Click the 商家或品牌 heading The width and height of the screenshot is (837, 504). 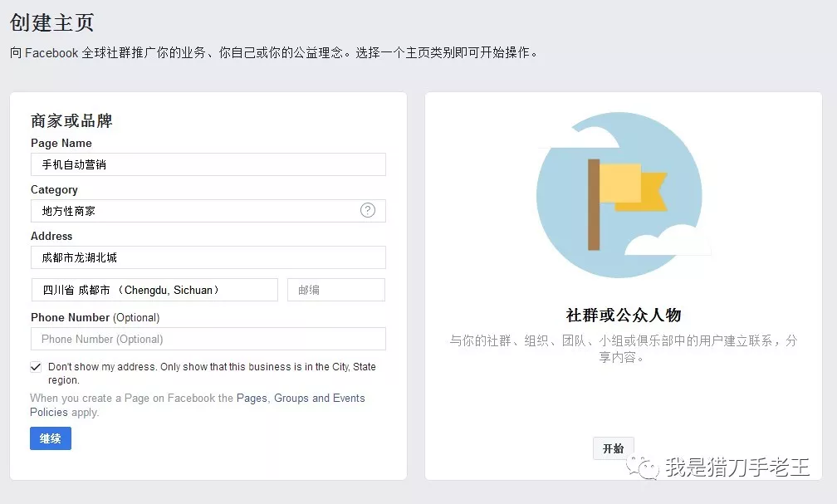point(71,120)
